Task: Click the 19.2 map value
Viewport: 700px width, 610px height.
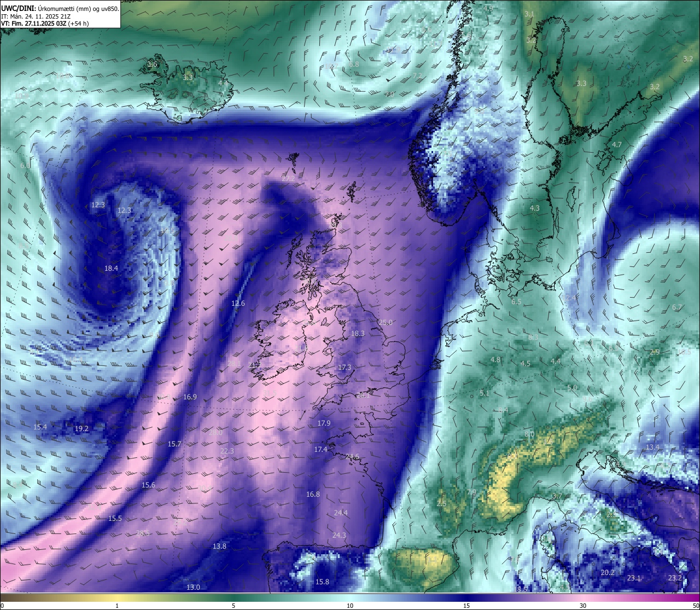Action: point(81,428)
